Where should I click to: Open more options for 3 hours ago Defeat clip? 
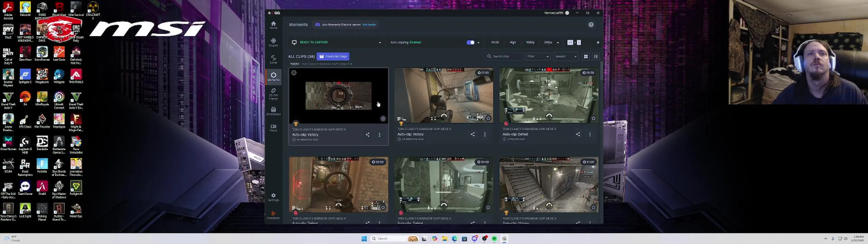pyautogui.click(x=590, y=135)
